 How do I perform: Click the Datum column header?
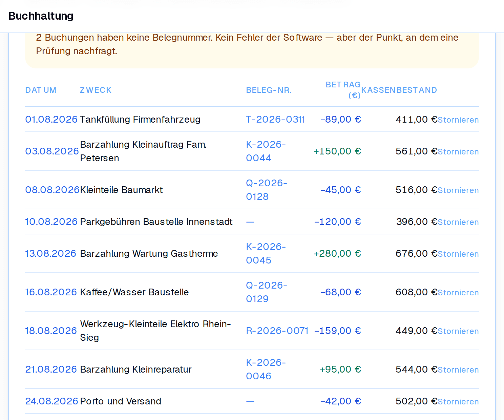click(41, 90)
